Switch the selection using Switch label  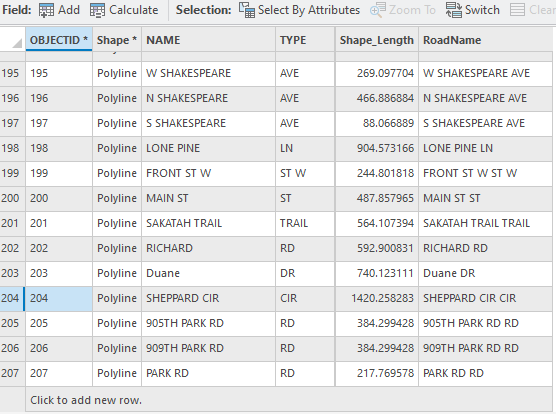coord(482,10)
